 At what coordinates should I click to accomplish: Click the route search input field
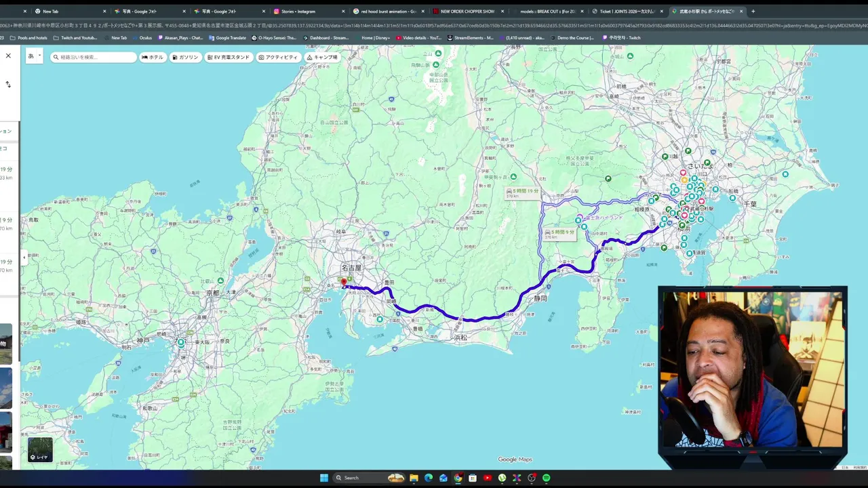(94, 58)
